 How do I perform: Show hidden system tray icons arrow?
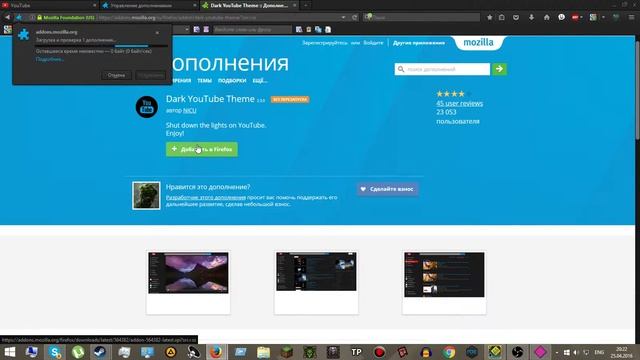pos(557,352)
